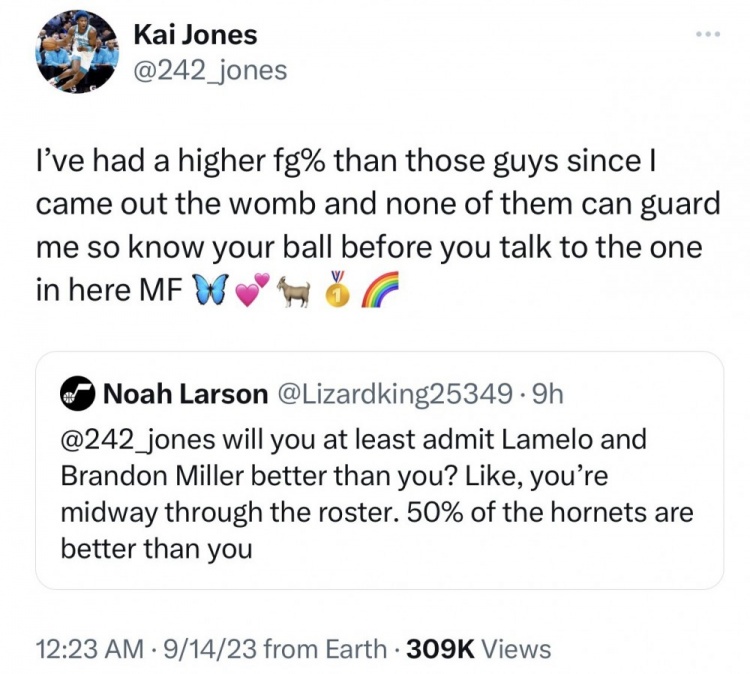
Task: Open Kai Jones profile picture
Action: coord(77,52)
